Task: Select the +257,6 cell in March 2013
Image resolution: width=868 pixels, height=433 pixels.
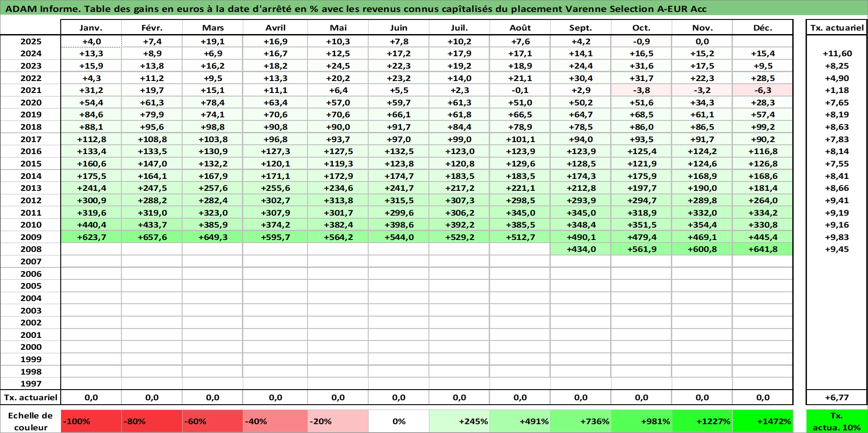Action: click(x=212, y=188)
